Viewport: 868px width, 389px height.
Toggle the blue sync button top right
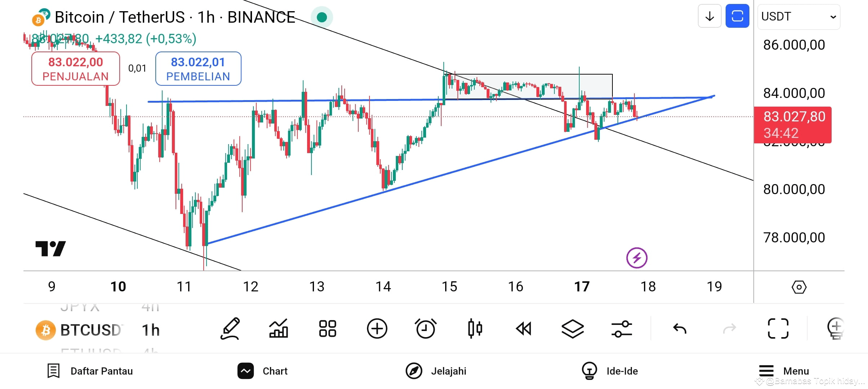(x=737, y=16)
